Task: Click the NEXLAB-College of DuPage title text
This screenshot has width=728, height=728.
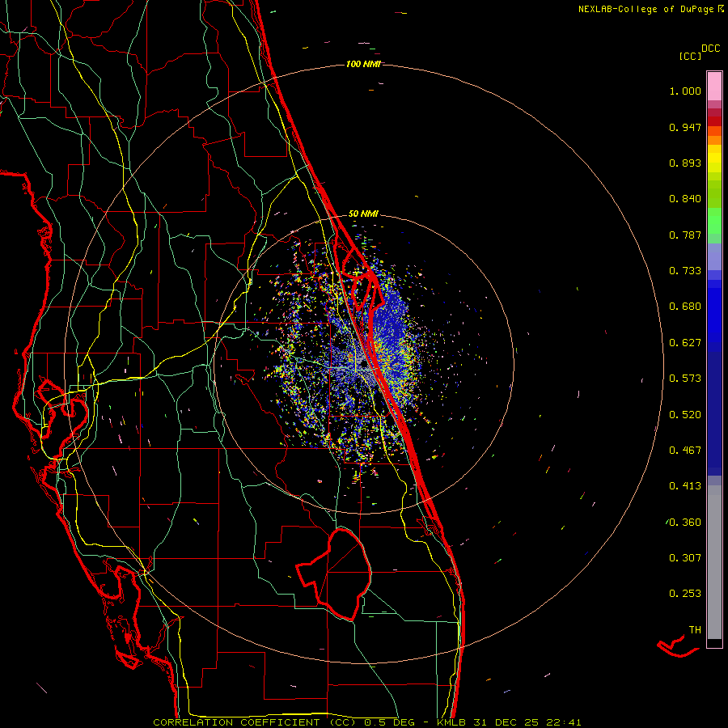Action: [645, 9]
